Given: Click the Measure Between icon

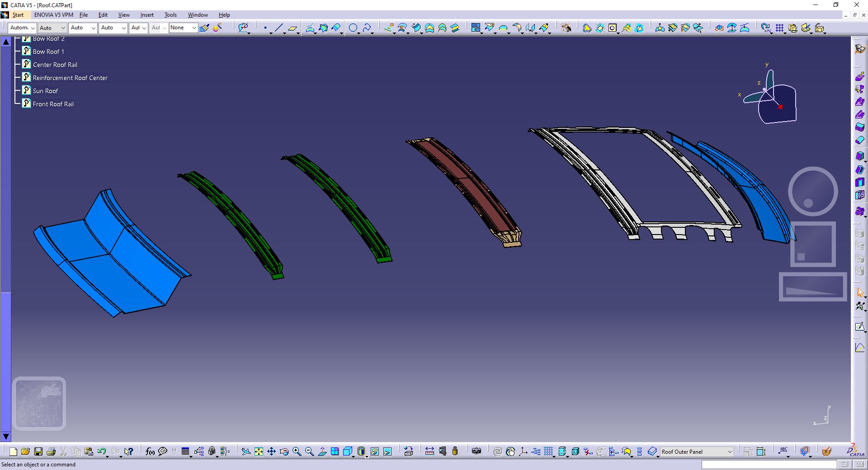Looking at the screenshot, I should point(429,451).
